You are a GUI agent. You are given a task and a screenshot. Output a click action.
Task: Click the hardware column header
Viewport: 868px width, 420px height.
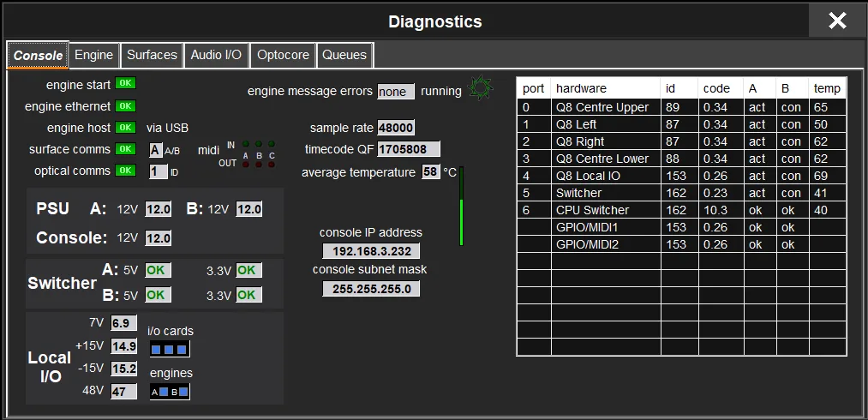[606, 88]
